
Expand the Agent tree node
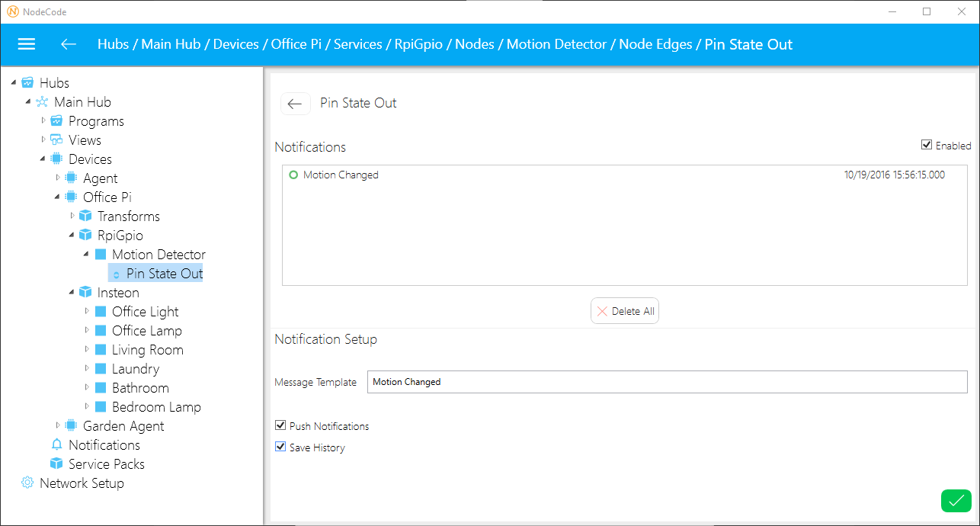pyautogui.click(x=58, y=178)
